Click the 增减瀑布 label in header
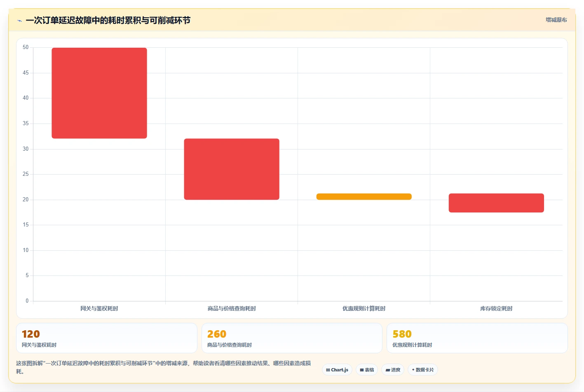584x392 pixels. point(556,20)
